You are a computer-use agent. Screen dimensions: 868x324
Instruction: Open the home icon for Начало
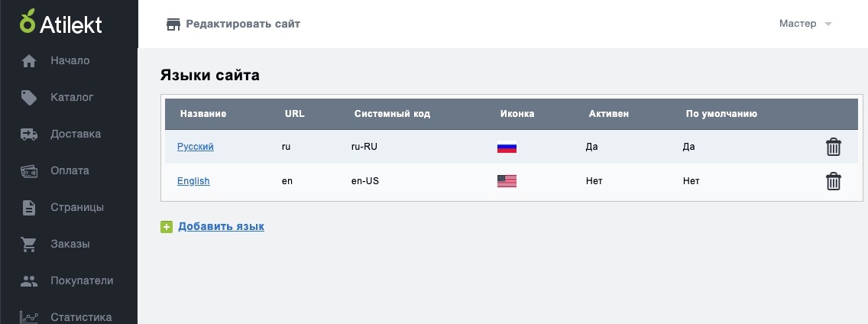(x=29, y=61)
